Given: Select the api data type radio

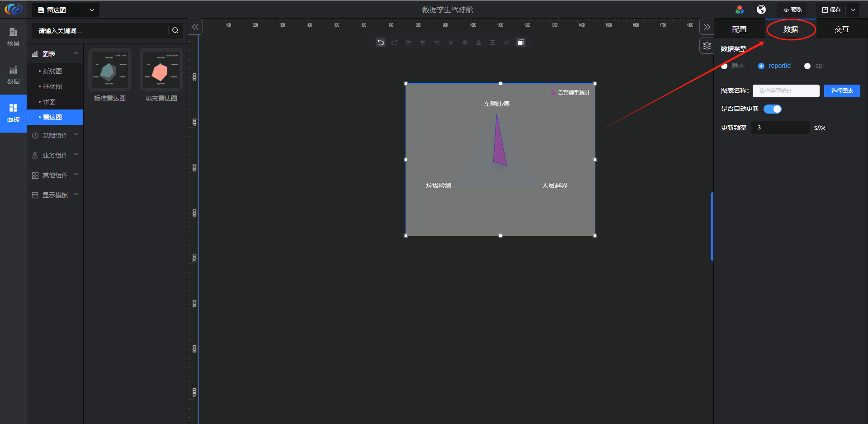Looking at the screenshot, I should pos(807,66).
